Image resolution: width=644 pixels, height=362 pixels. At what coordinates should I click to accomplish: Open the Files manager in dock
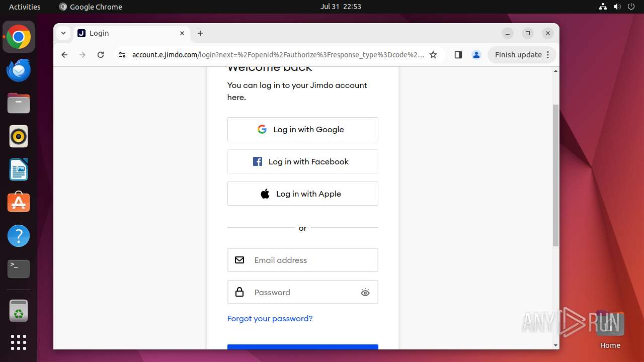(x=19, y=103)
